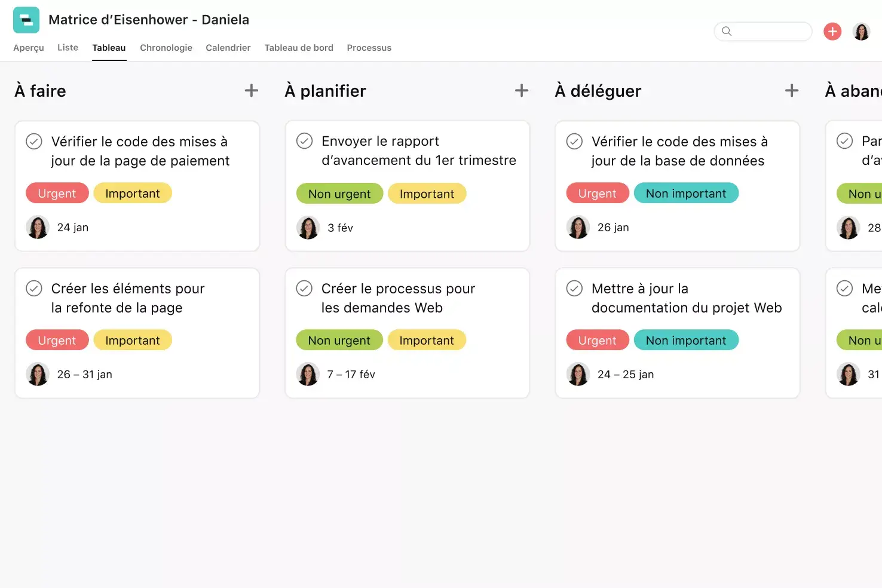
Task: Click inside the search field
Action: coord(763,31)
